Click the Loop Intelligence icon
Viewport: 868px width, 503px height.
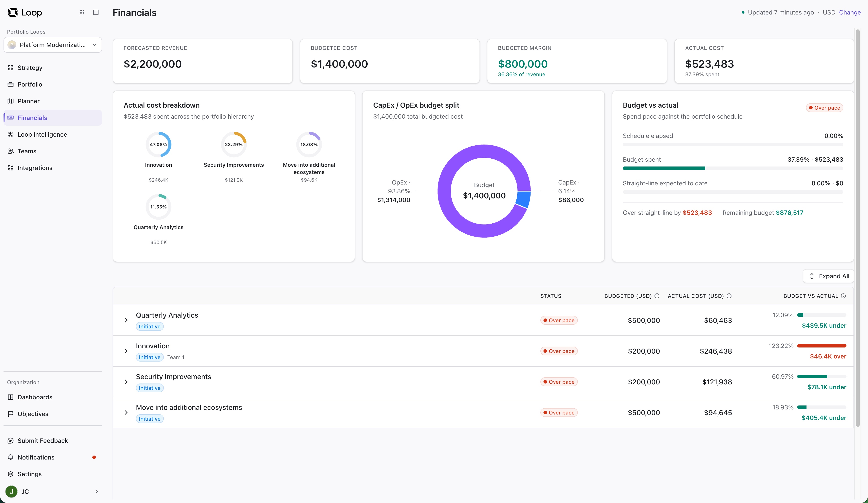click(x=11, y=134)
